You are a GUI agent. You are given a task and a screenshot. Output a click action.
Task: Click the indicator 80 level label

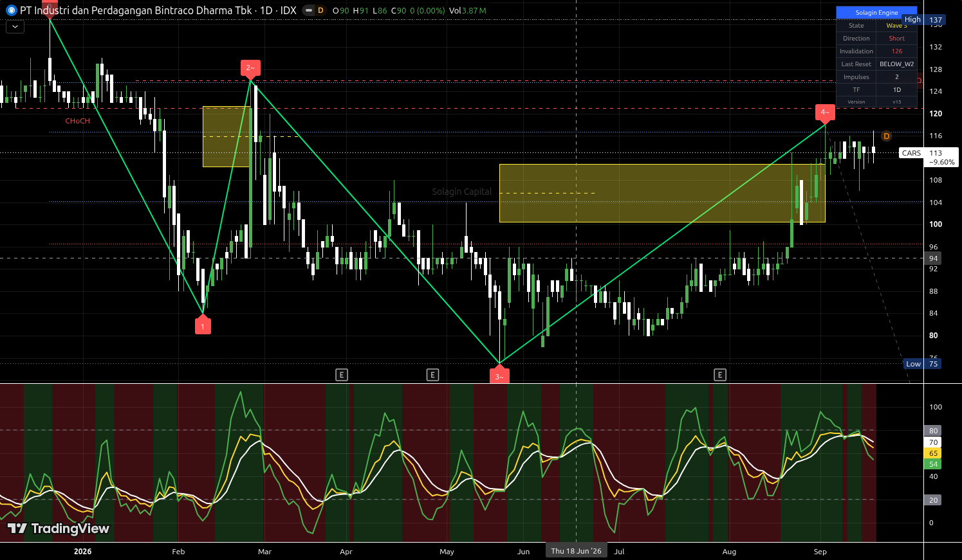(x=933, y=431)
